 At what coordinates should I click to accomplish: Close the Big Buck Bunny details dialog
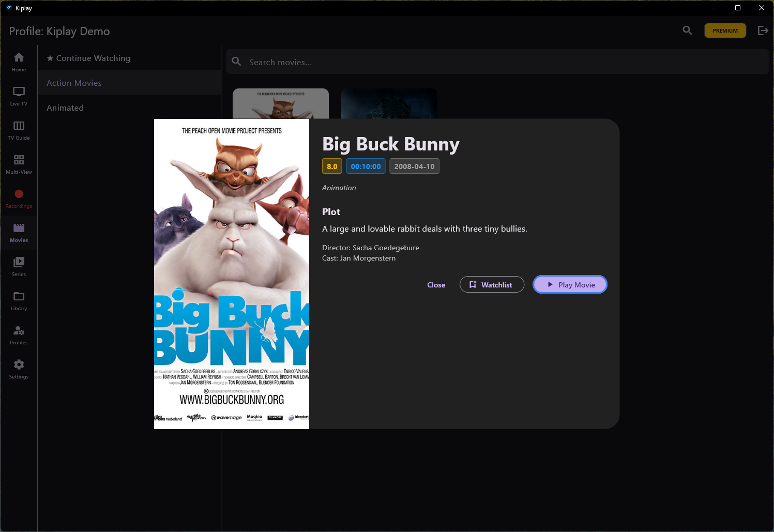click(436, 284)
